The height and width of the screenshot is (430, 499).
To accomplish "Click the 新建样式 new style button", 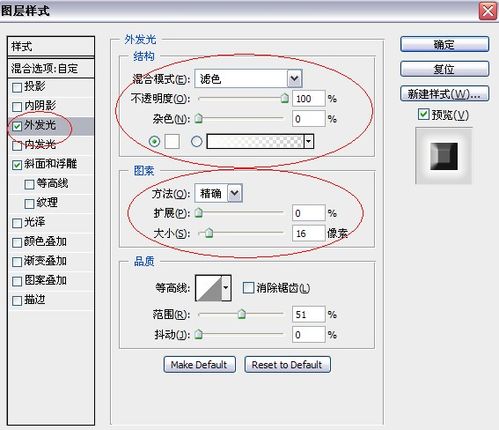I will tap(444, 94).
